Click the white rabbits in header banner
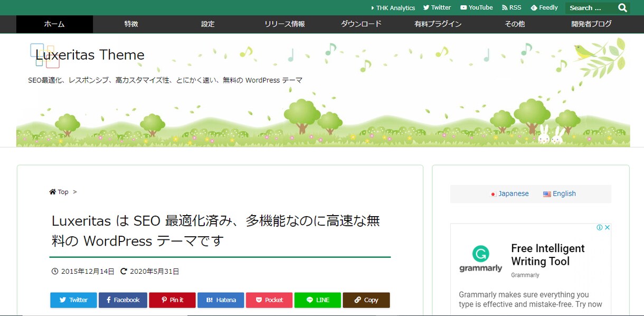Viewport: 644px width, 316px height. point(551,135)
